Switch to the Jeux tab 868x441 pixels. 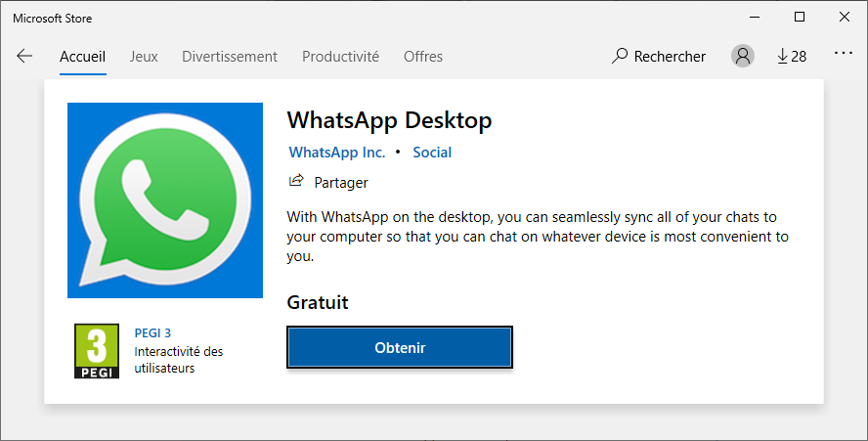click(144, 57)
